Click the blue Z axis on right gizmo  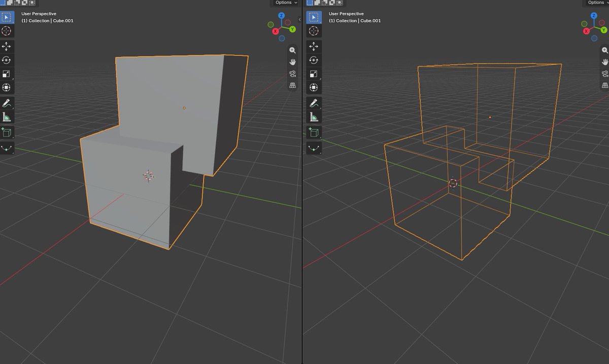click(x=595, y=15)
